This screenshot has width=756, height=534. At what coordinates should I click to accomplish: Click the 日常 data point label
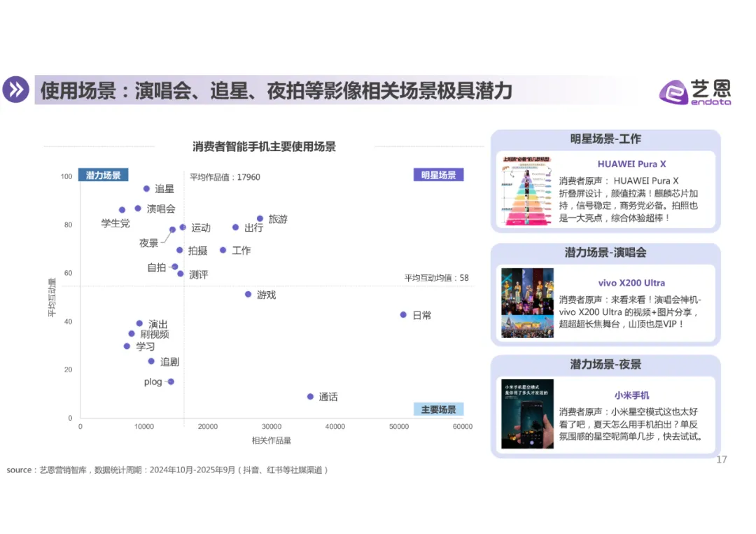(x=422, y=315)
